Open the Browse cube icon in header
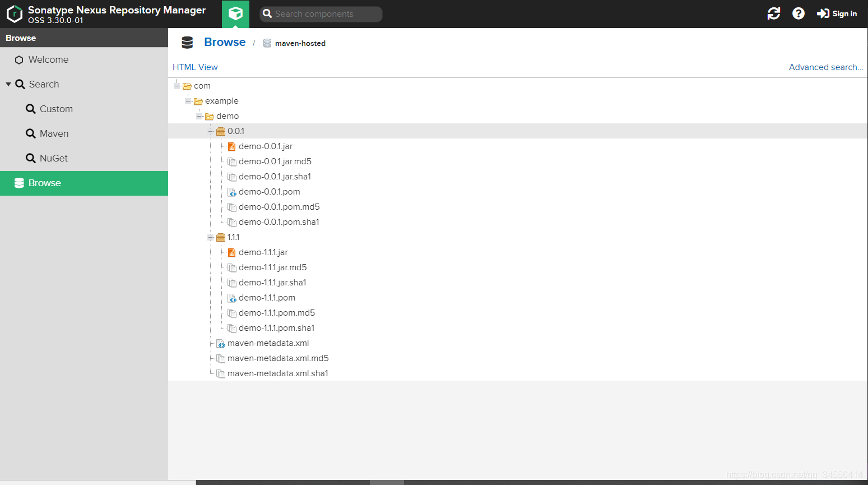 click(235, 13)
